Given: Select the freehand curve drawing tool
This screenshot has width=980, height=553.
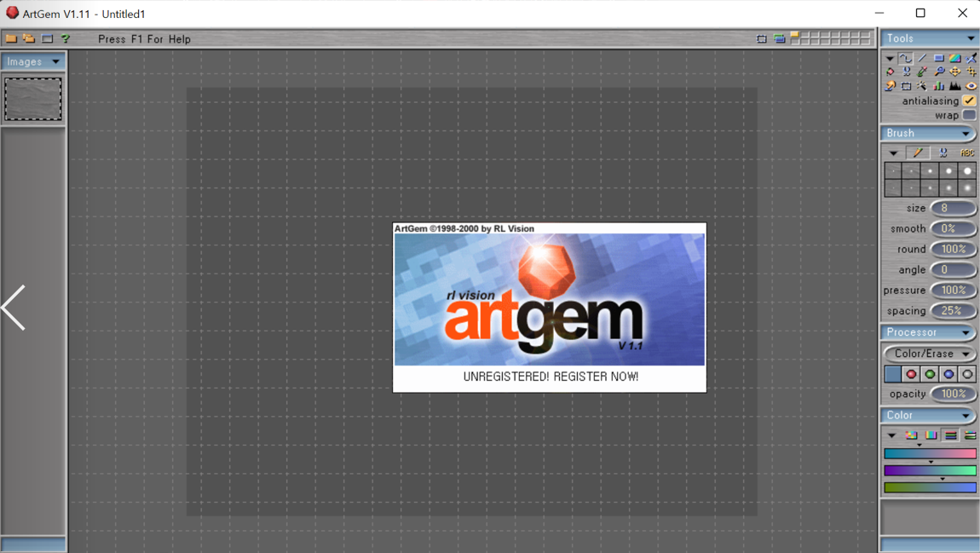Looking at the screenshot, I should [906, 58].
